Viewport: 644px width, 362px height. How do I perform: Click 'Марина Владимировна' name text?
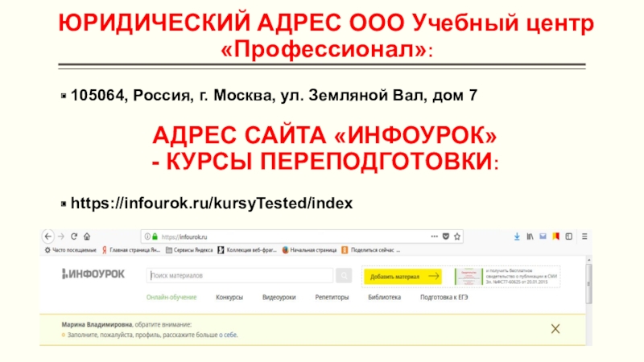pyautogui.click(x=97, y=324)
